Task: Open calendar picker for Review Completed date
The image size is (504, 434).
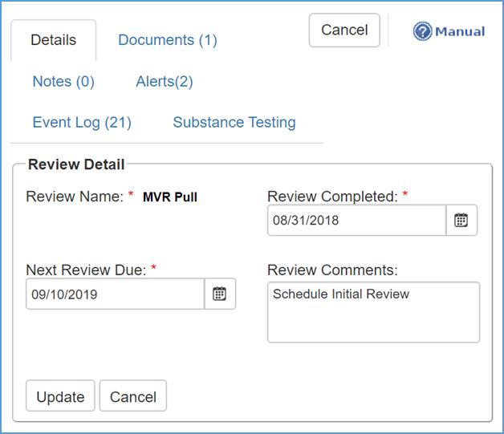Action: point(461,221)
